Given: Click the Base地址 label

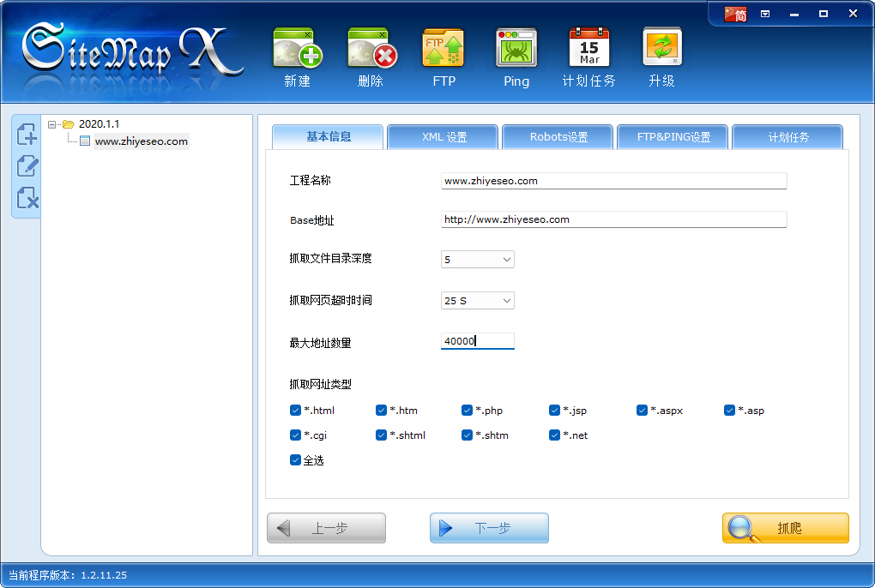Looking at the screenshot, I should 312,220.
